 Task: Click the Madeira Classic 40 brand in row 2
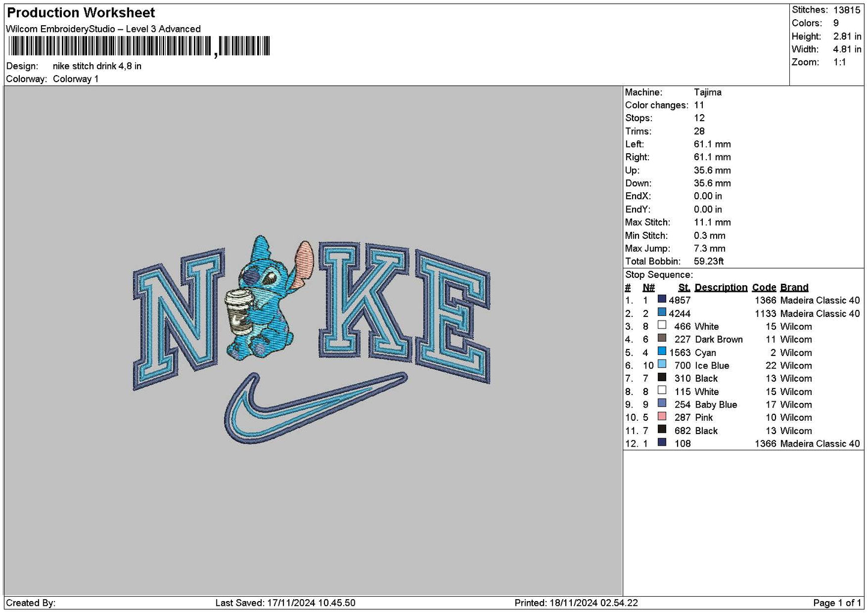tap(820, 313)
